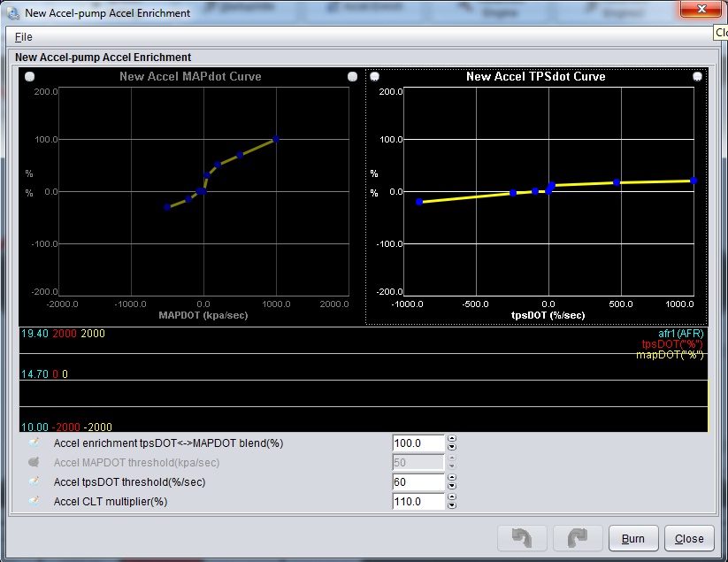Click icon beside Accel CLT multiplier setting
Screen dimensions: 728x562
point(34,501)
